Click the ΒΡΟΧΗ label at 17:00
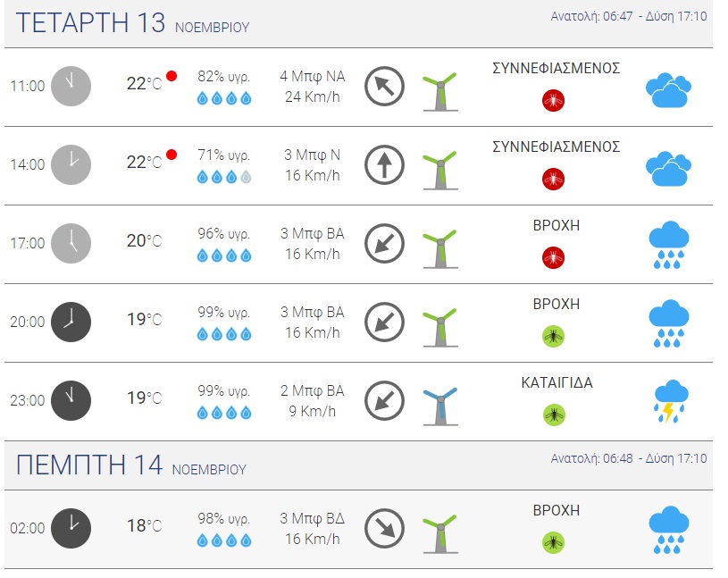The width and height of the screenshot is (728, 578). [556, 226]
